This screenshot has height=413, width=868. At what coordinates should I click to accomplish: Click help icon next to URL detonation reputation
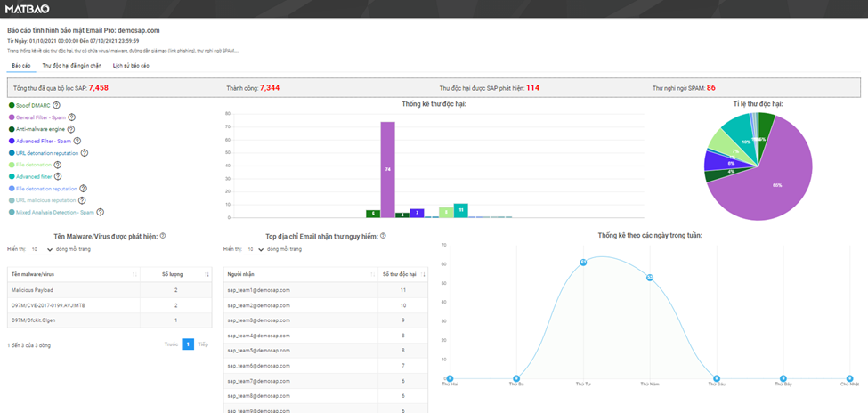click(x=84, y=153)
